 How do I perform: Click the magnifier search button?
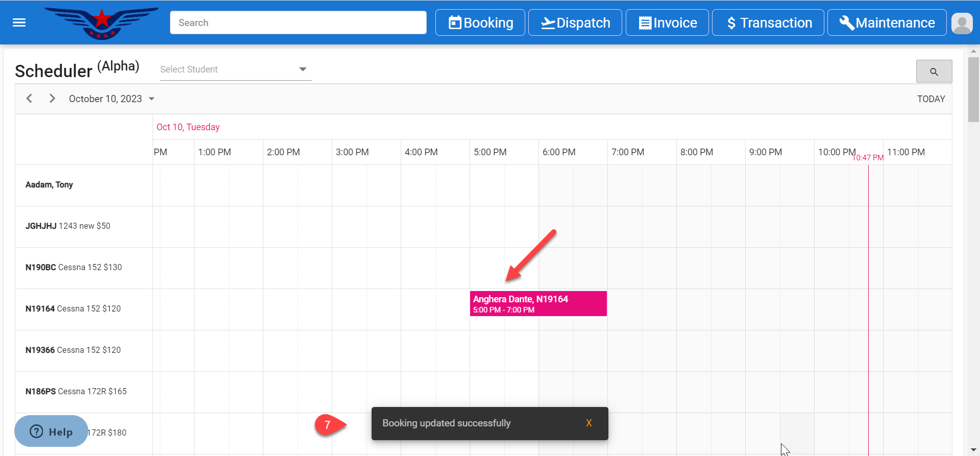coord(934,71)
